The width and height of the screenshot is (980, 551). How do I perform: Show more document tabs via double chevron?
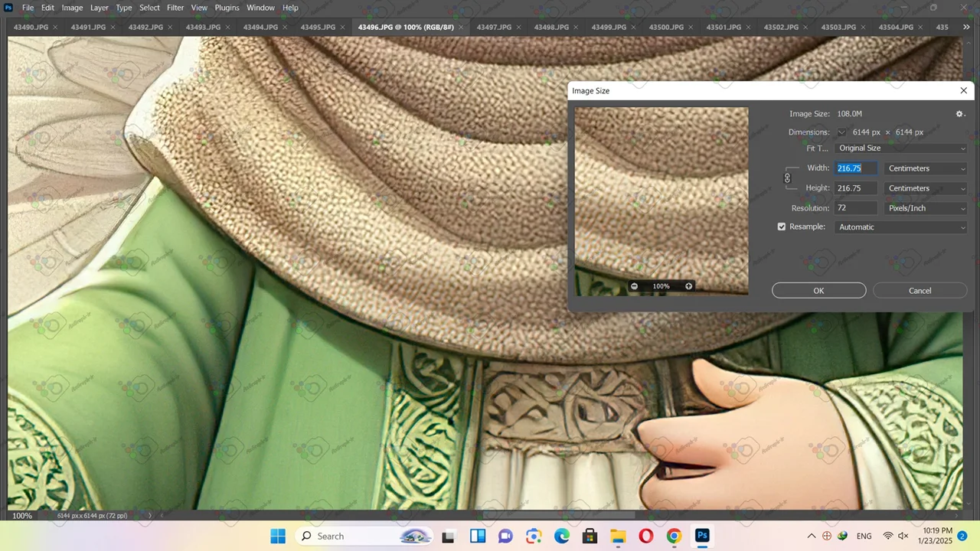click(x=965, y=27)
